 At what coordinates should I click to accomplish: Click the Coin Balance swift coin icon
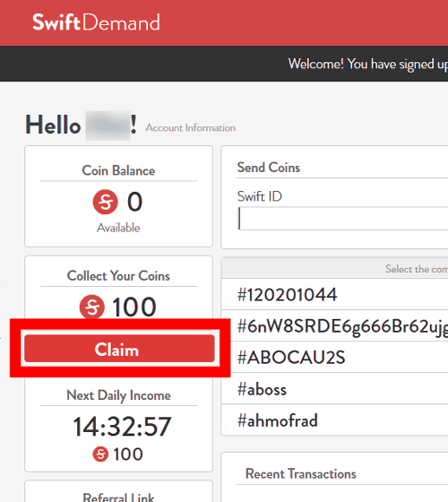tap(106, 202)
